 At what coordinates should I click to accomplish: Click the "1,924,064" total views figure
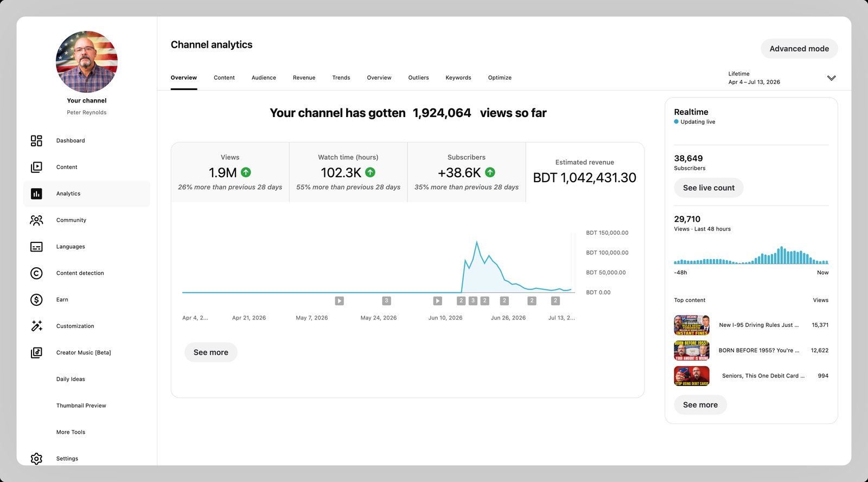click(442, 113)
